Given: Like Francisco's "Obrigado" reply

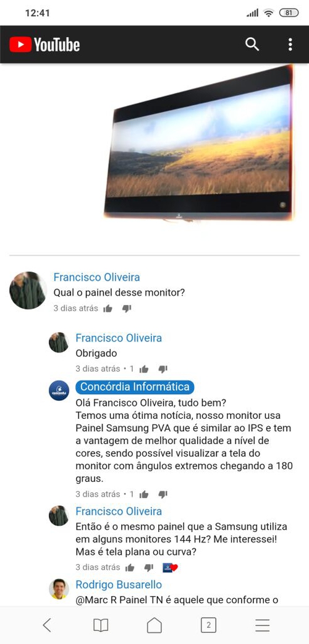Looking at the screenshot, I should pos(143,369).
